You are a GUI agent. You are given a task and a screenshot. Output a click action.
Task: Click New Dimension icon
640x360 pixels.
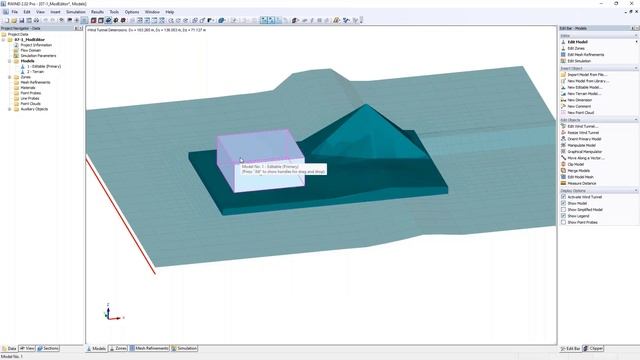tap(563, 100)
